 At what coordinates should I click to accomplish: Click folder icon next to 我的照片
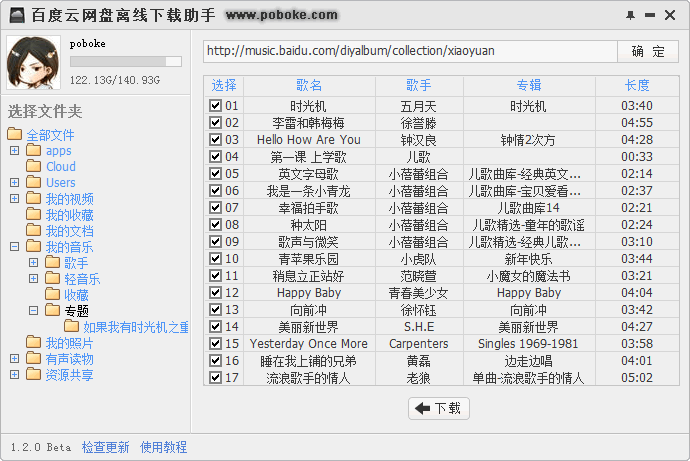33,342
